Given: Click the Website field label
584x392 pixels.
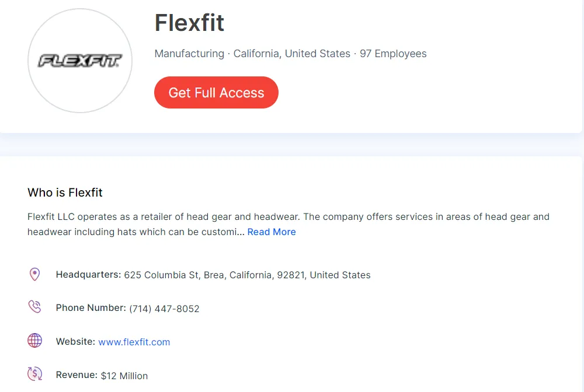Looking at the screenshot, I should click(75, 341).
